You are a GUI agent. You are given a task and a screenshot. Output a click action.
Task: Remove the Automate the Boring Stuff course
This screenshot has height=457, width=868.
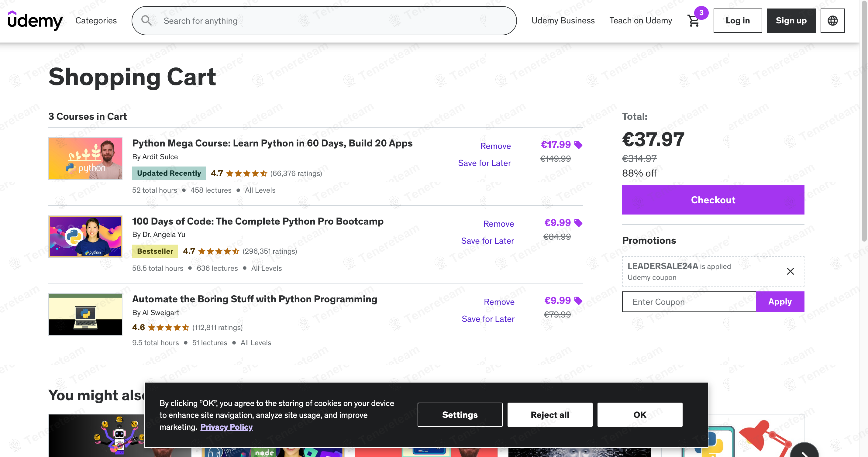(x=499, y=302)
